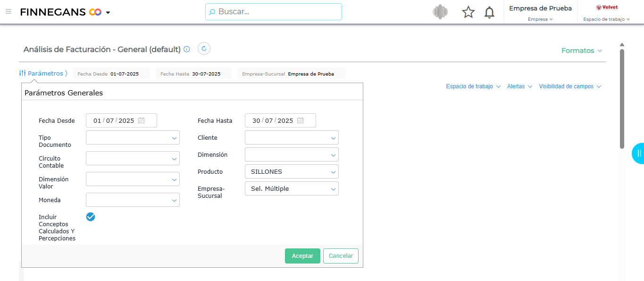Click the Fecha Desde date field
644x281 pixels.
[121, 120]
